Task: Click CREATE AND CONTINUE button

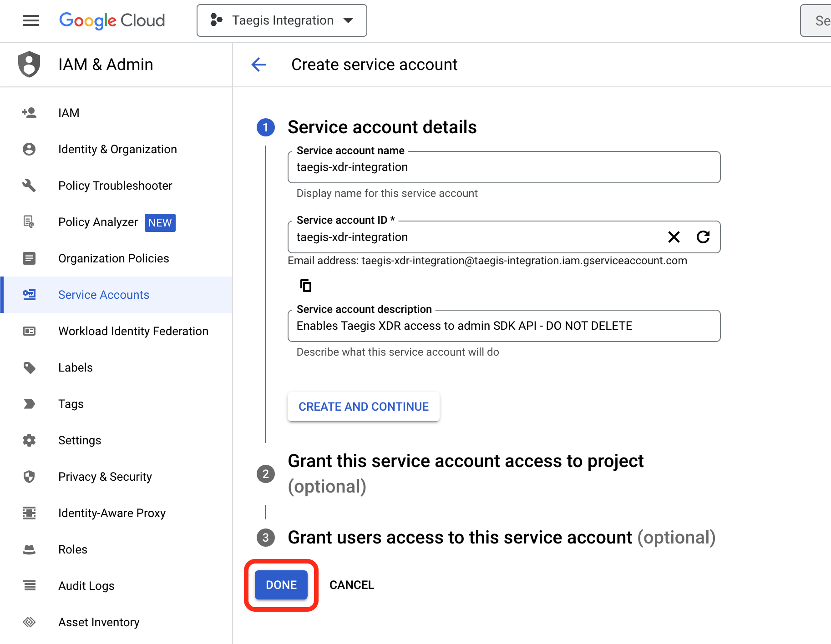Action: (364, 407)
